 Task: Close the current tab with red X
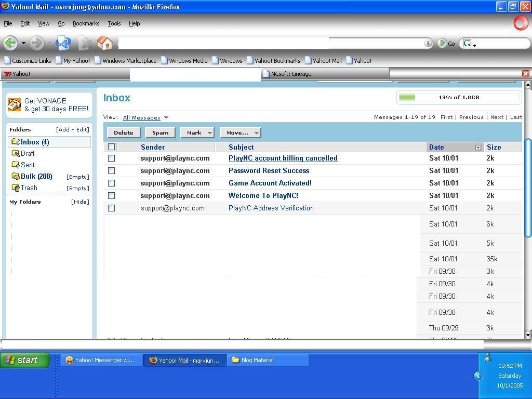click(526, 74)
